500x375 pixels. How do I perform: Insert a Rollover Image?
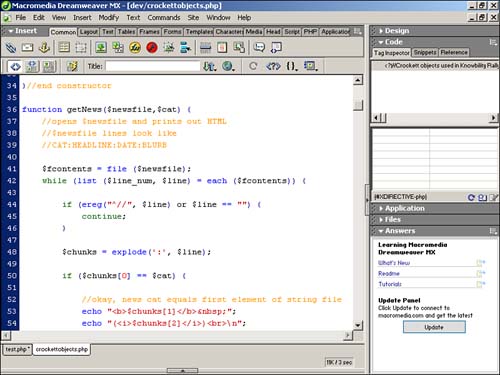(169, 48)
